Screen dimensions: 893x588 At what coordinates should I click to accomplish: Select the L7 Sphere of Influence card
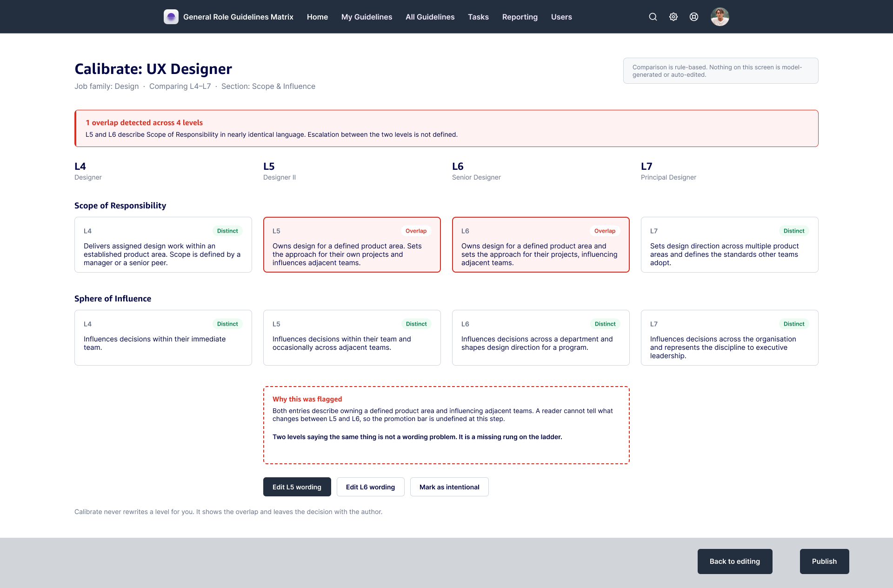(x=730, y=338)
